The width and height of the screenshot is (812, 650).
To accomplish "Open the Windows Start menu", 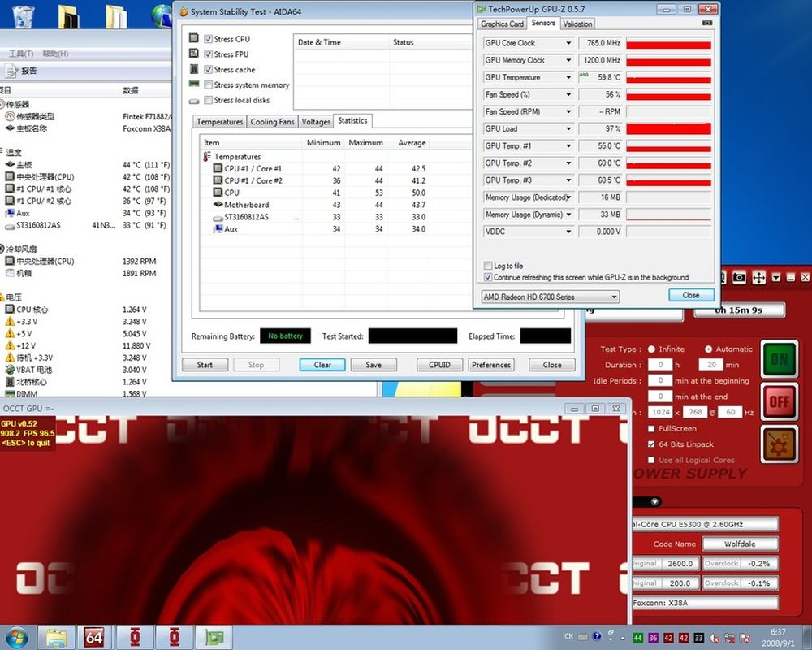I will coord(16,637).
